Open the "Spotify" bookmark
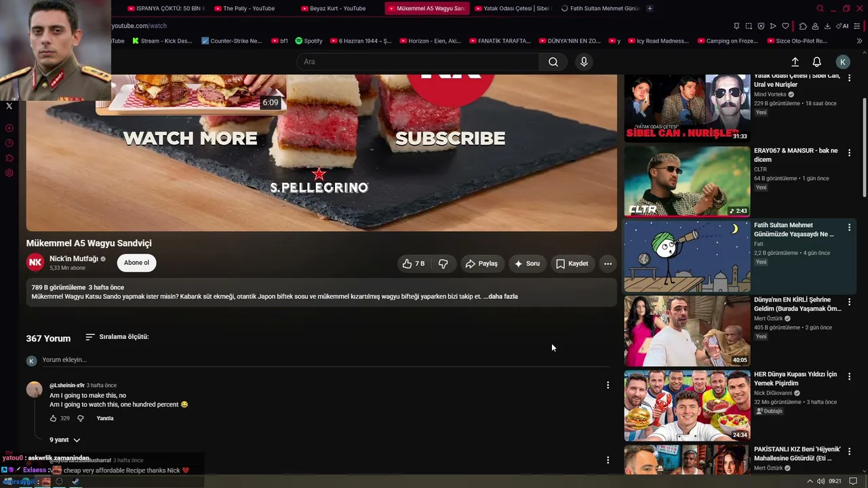 [309, 41]
